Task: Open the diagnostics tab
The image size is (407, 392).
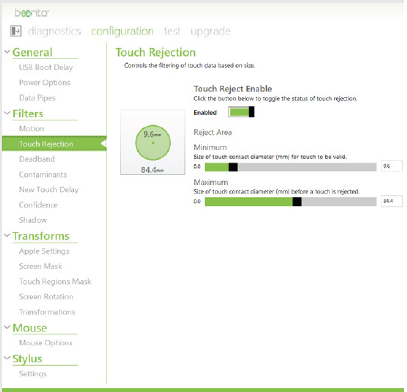Action: (x=54, y=31)
